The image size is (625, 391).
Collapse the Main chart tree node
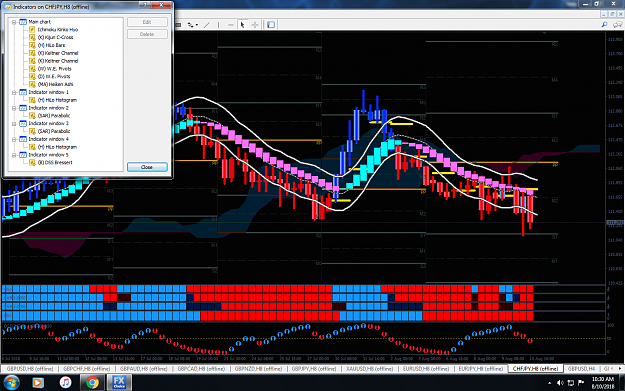pyautogui.click(x=14, y=22)
